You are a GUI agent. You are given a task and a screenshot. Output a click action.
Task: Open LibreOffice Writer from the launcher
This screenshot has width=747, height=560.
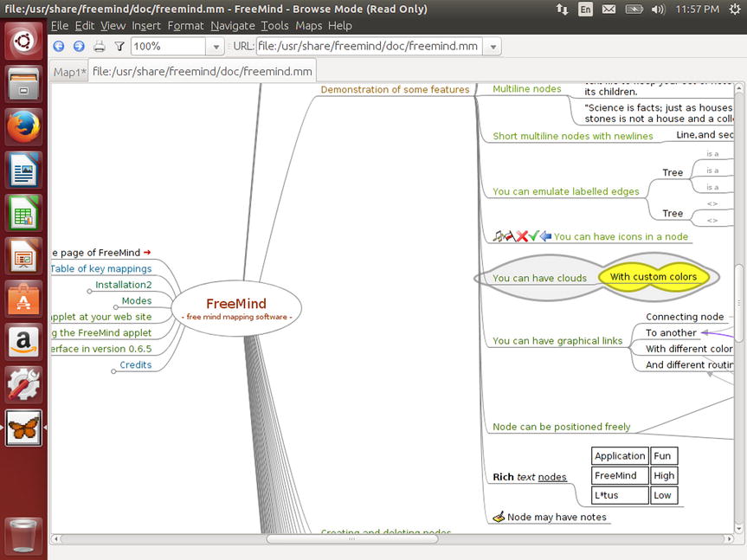click(x=23, y=170)
